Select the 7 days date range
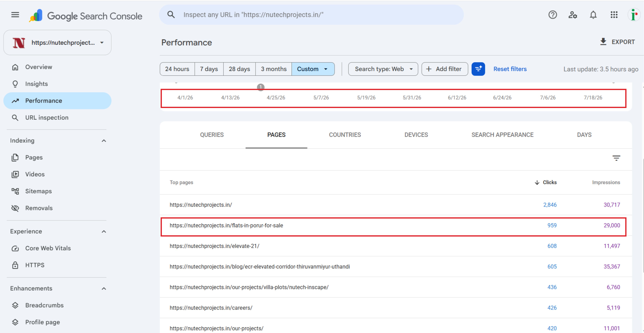Viewport: 644px width, 333px height. (209, 69)
